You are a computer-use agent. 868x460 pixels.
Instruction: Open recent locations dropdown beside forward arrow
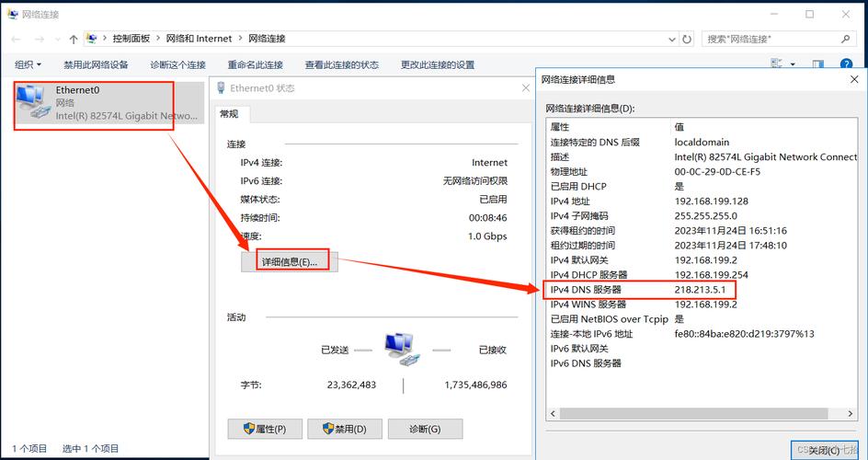click(58, 40)
